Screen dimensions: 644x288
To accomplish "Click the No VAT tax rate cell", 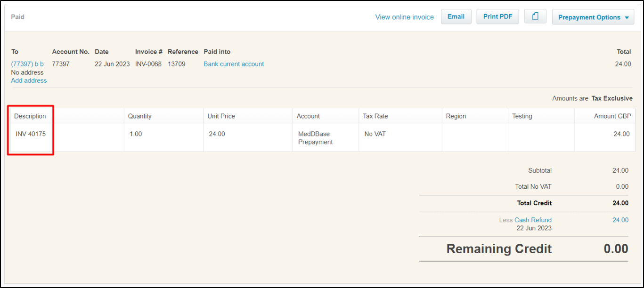I will [x=375, y=134].
